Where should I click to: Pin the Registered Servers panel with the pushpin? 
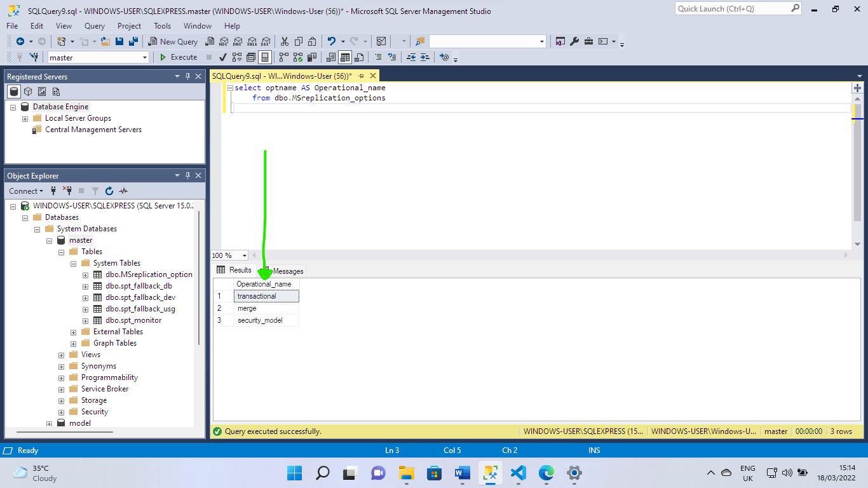[187, 76]
